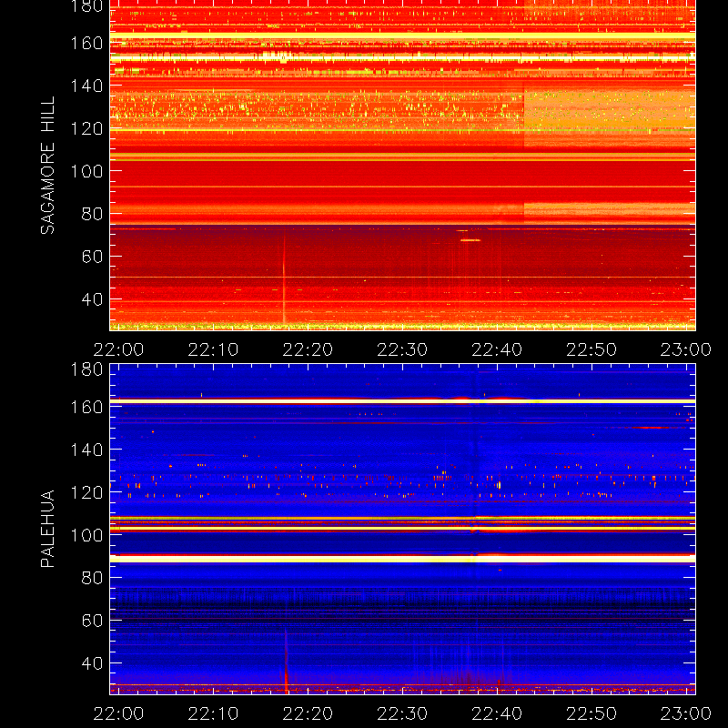The height and width of the screenshot is (728, 728).
Task: Click the SAGAMORE HILL axis title
Action: [x=48, y=166]
